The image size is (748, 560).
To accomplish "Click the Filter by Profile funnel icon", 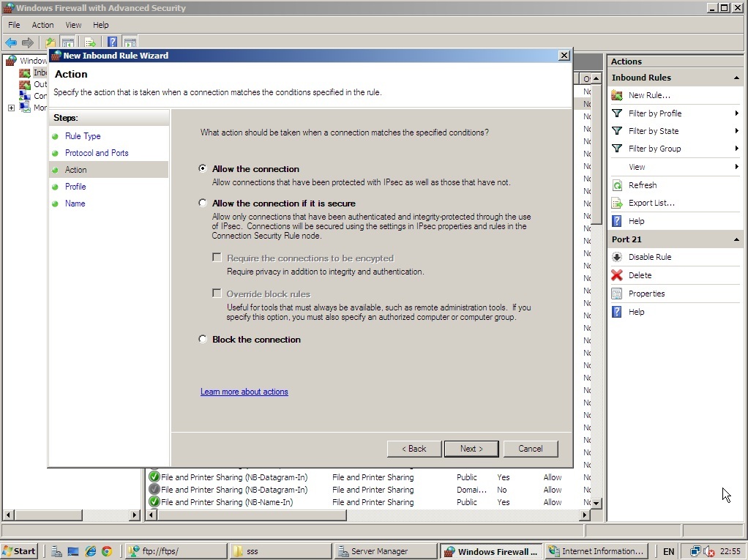I will pyautogui.click(x=617, y=113).
